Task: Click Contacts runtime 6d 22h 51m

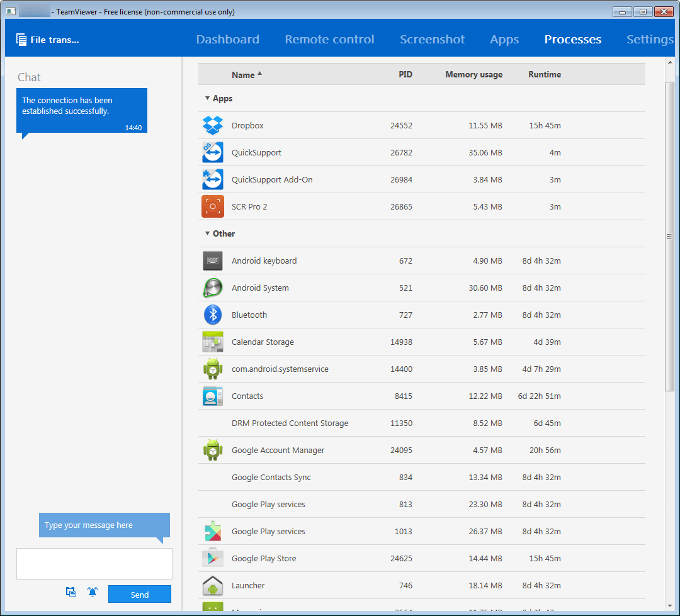Action: pos(539,396)
